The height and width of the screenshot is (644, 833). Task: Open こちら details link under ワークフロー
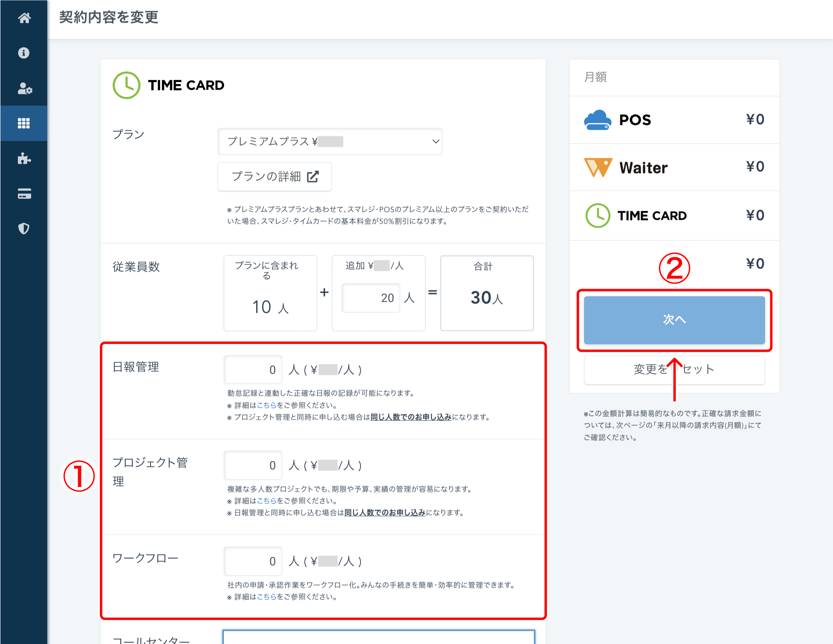(x=266, y=597)
